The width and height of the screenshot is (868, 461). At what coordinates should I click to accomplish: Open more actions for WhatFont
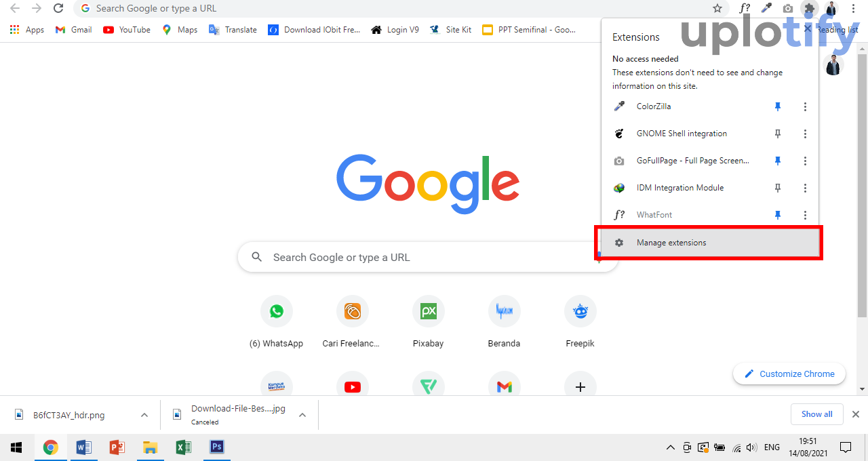tap(805, 215)
